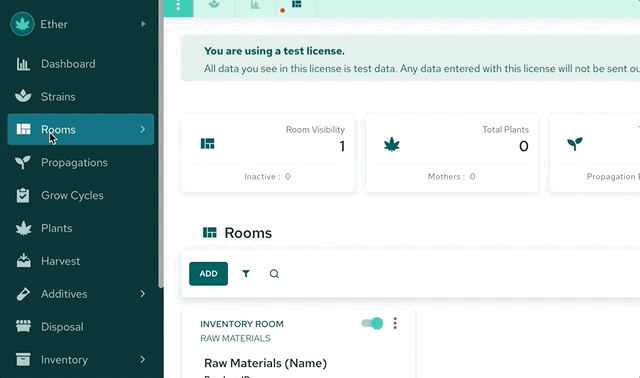
Task: Click the Rooms heading grid icon
Action: [210, 233]
